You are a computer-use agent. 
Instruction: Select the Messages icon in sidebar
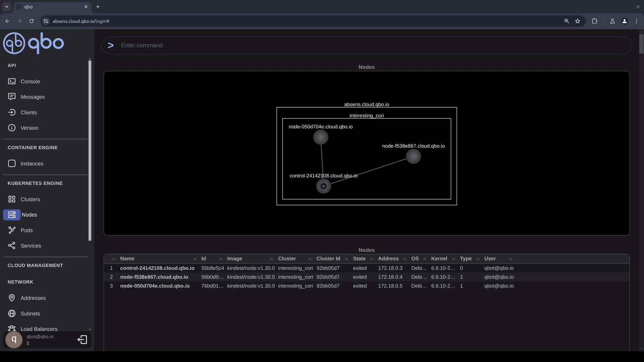pyautogui.click(x=12, y=97)
